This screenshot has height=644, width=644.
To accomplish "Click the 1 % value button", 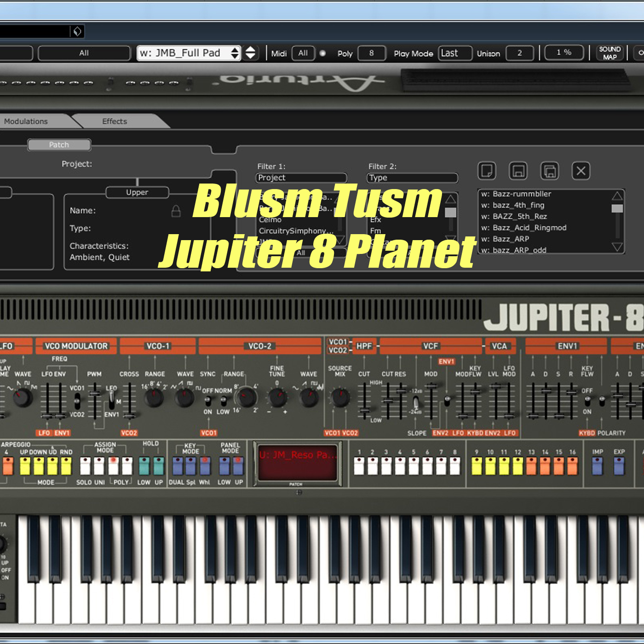I will click(x=564, y=52).
